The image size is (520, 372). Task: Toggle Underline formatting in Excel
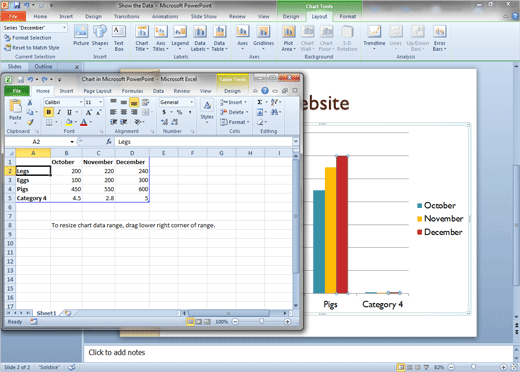tap(69, 112)
